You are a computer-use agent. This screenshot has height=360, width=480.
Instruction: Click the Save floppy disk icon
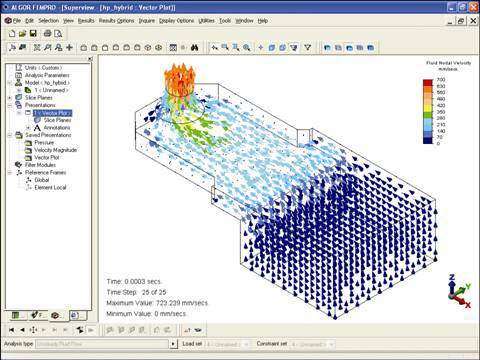pyautogui.click(x=33, y=34)
